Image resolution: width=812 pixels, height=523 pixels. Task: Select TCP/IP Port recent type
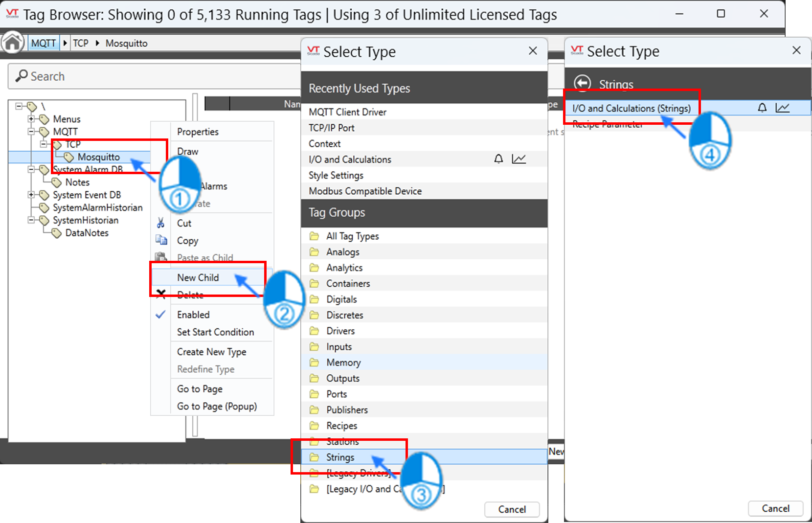click(x=424, y=128)
